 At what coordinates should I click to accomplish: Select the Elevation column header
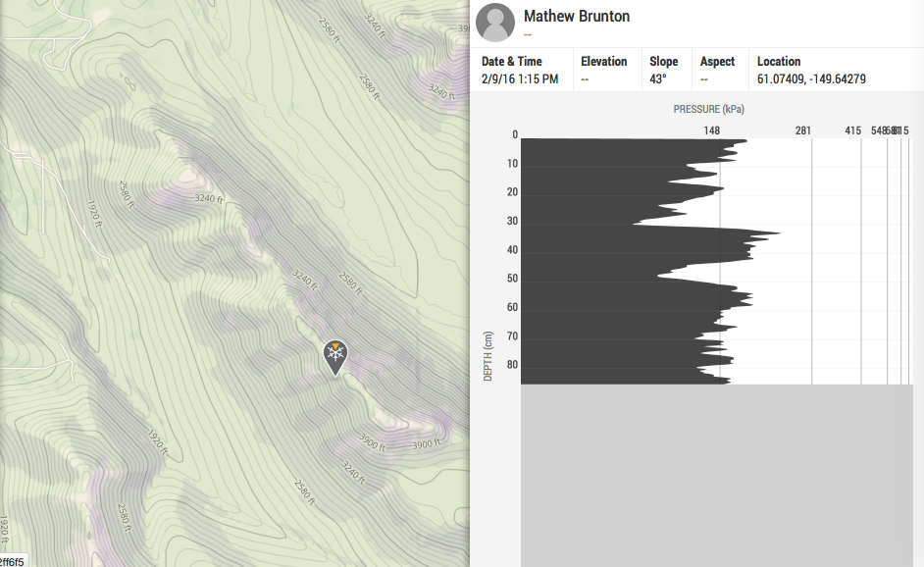(x=604, y=61)
